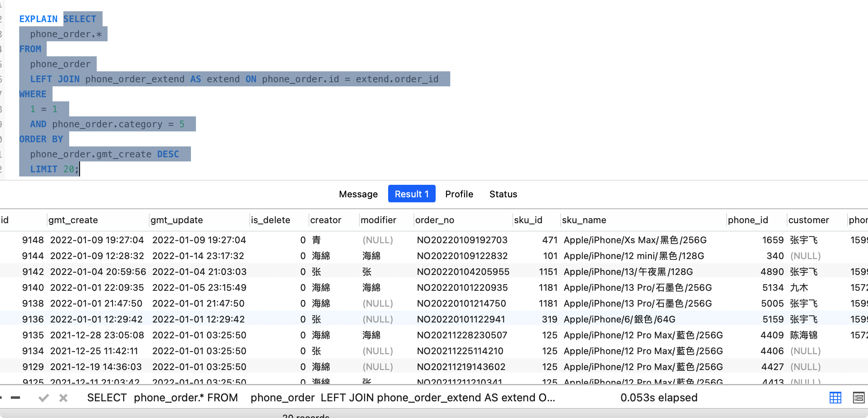Show the Status tab
Screen dimensions: 868x418
[x=503, y=194]
